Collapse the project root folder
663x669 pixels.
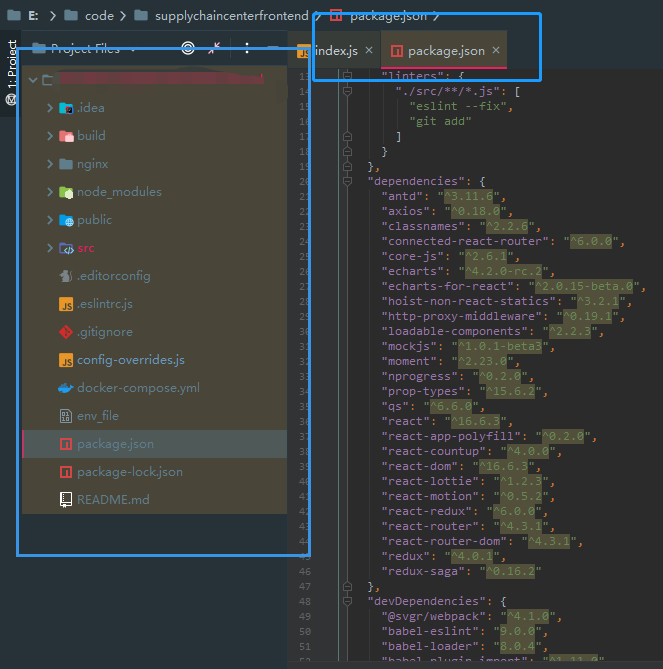pos(33,80)
